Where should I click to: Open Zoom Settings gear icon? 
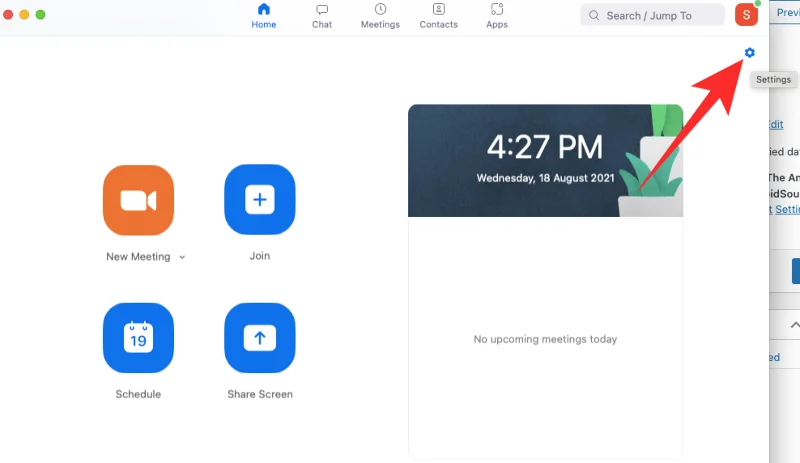pos(750,53)
